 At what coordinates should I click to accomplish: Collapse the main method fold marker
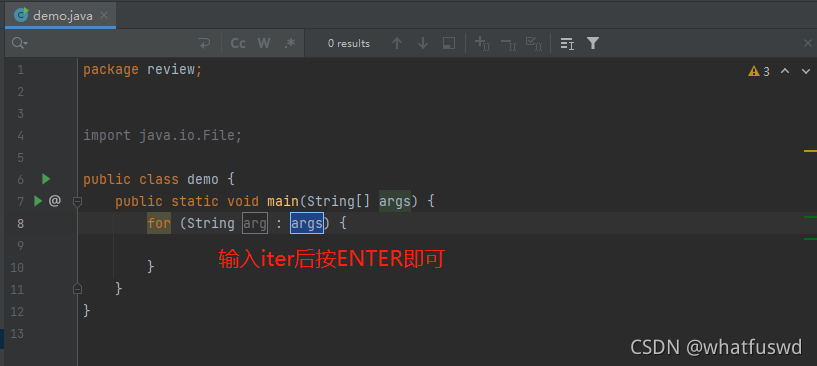click(x=78, y=201)
